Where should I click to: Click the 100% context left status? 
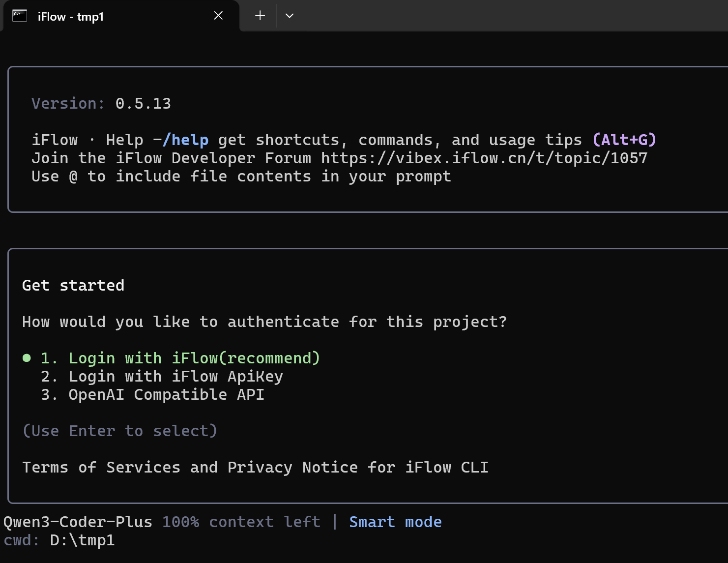click(241, 522)
